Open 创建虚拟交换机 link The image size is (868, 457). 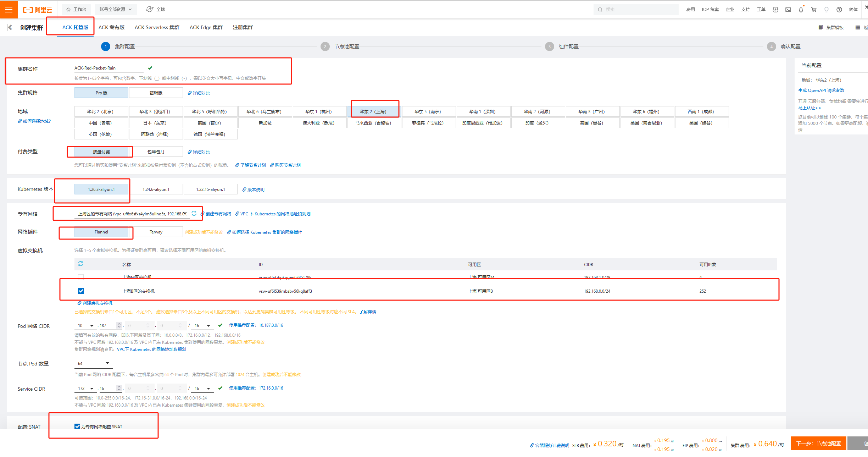click(95, 303)
